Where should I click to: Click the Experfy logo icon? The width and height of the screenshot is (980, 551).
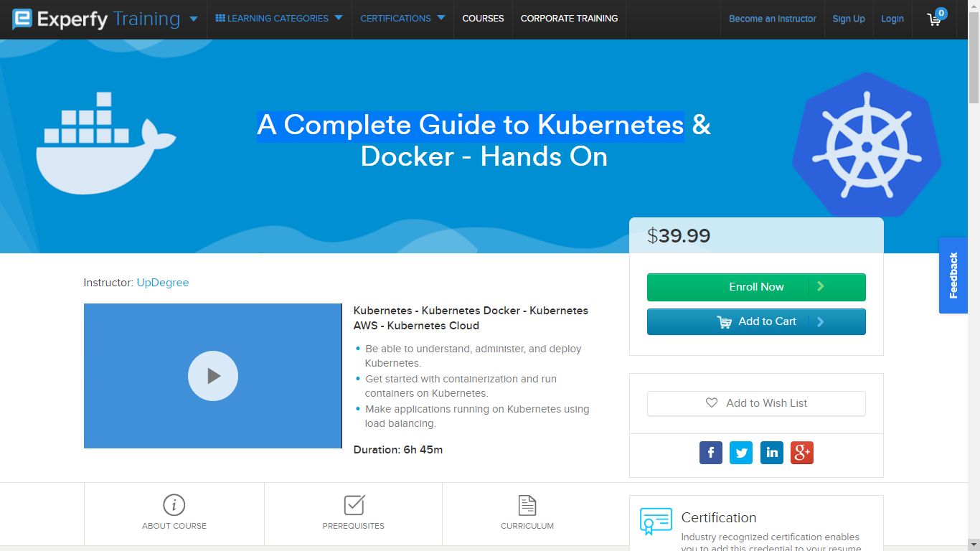point(22,19)
